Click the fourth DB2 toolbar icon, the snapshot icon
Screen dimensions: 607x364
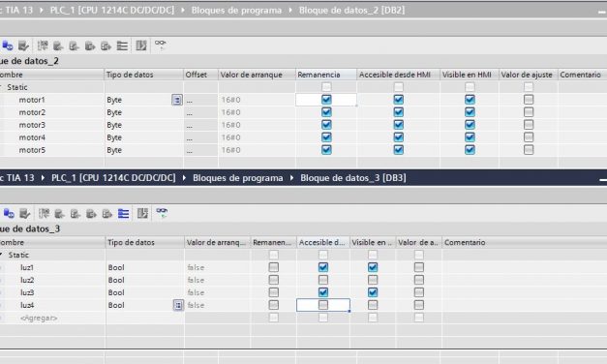click(x=58, y=45)
